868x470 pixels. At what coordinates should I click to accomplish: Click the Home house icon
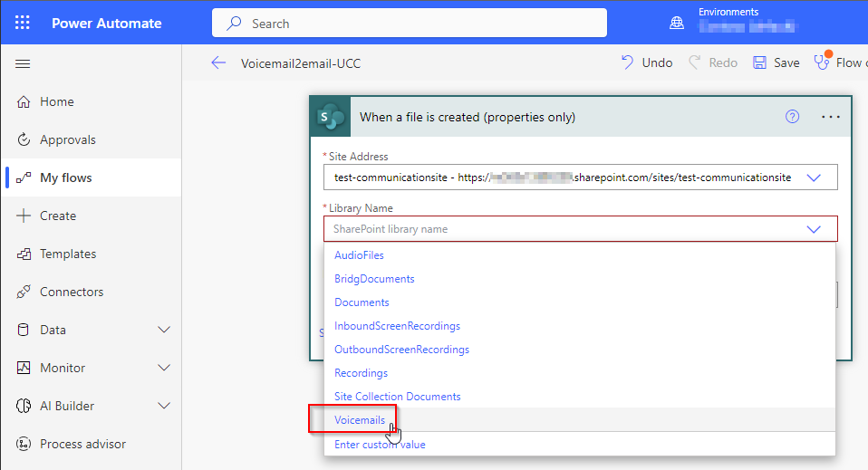click(24, 101)
